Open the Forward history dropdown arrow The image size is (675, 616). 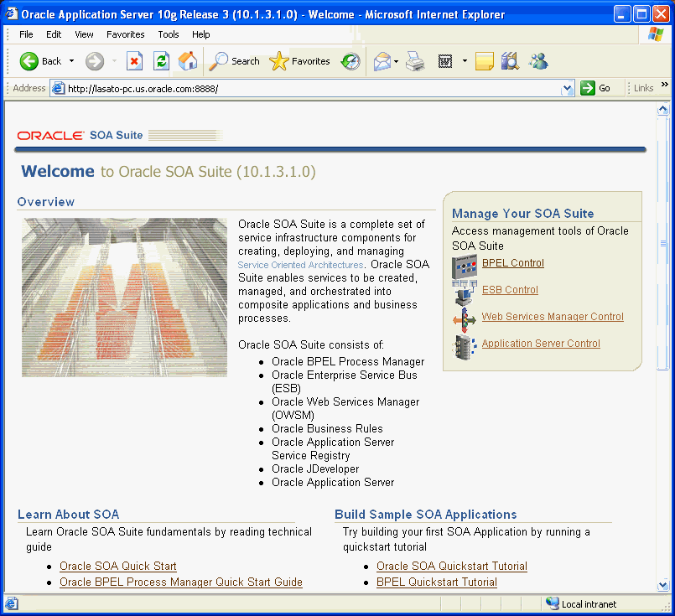[x=114, y=61]
